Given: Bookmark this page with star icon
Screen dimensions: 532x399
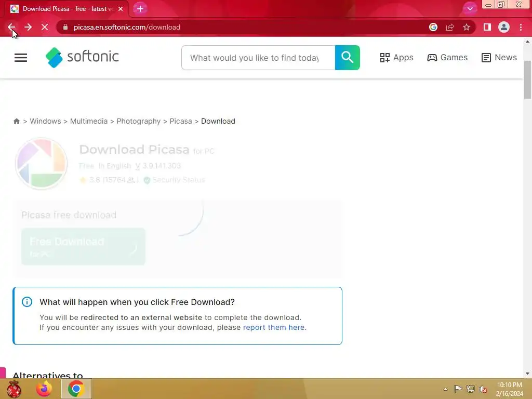Looking at the screenshot, I should (467, 27).
